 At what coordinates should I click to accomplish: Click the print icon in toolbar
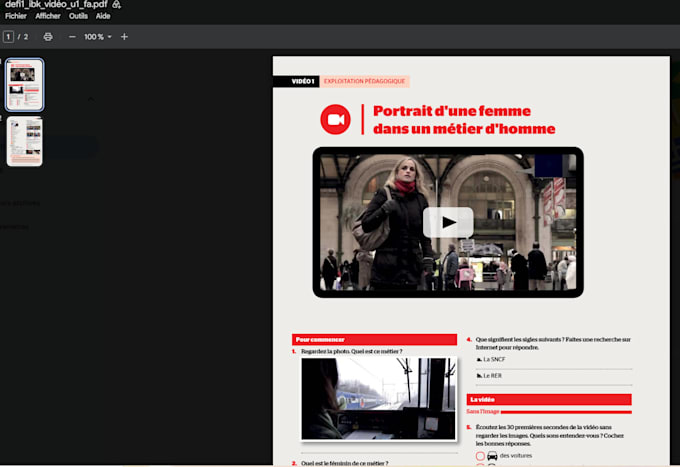pyautogui.click(x=48, y=37)
